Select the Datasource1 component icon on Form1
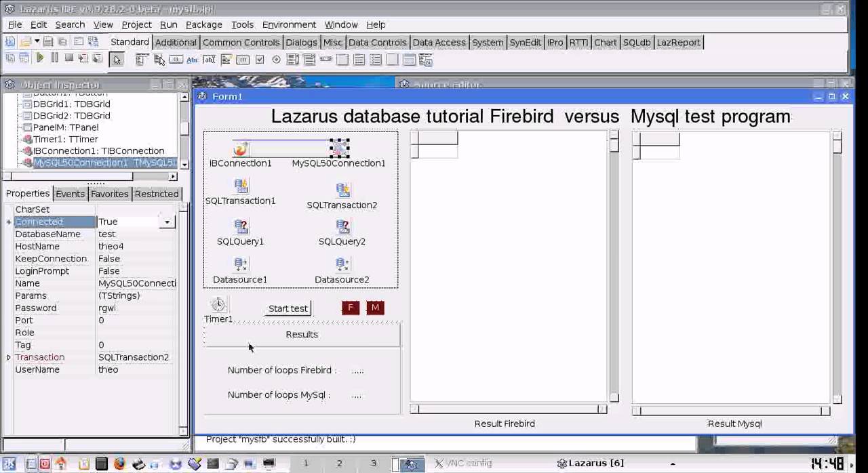868x473 pixels. coord(240,264)
